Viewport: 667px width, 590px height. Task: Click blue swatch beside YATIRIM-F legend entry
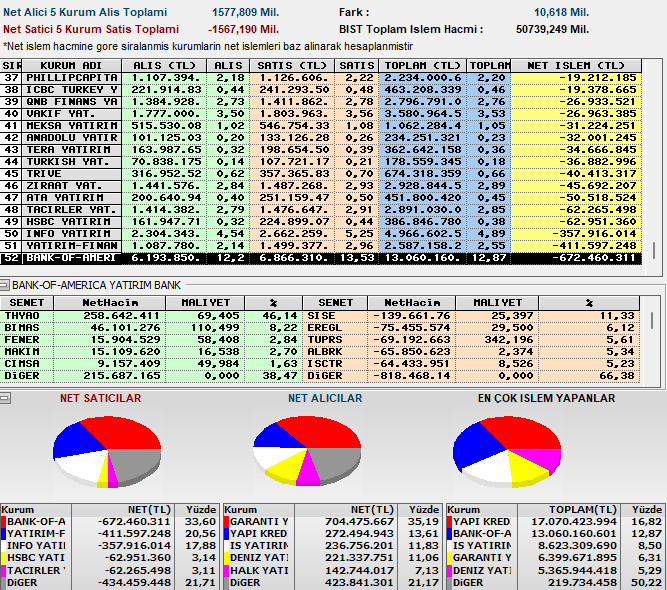3,534
